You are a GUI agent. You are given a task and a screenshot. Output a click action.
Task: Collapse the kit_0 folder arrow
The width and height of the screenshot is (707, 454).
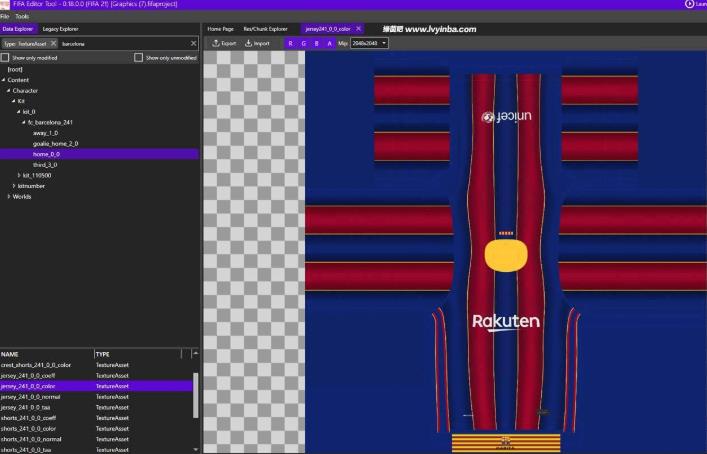pyautogui.click(x=19, y=112)
